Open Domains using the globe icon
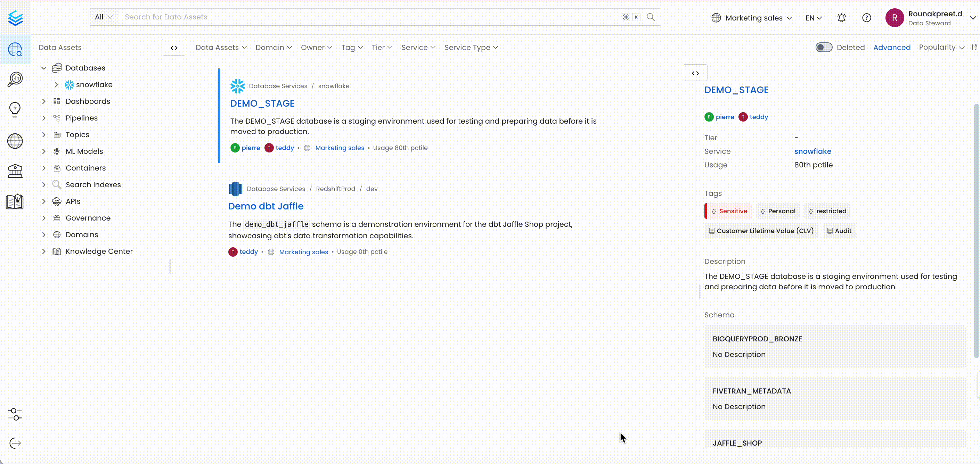980x464 pixels. 15,141
